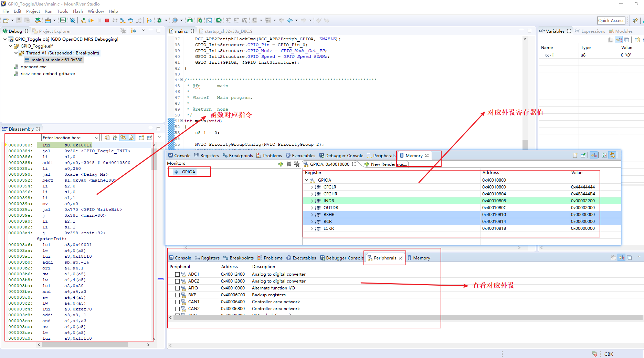Collapse the GPIOA register tree node
The image size is (644, 358).
click(306, 180)
